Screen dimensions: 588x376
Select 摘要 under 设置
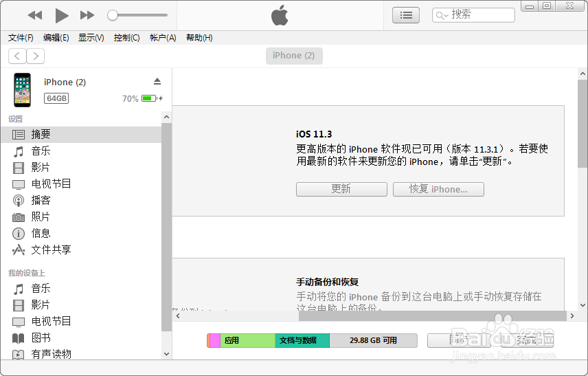coord(81,134)
